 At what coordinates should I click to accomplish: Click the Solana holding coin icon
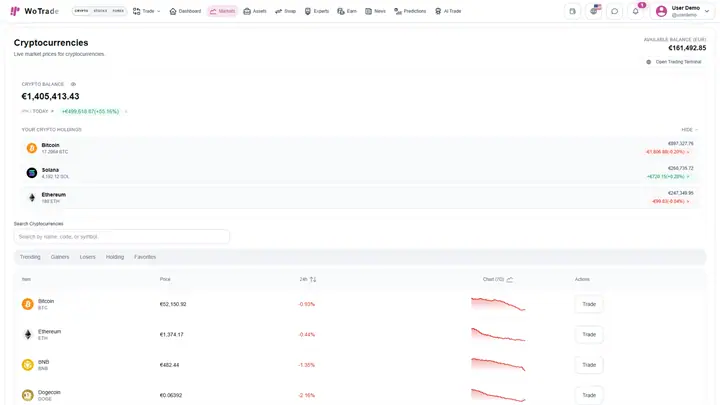(x=32, y=173)
